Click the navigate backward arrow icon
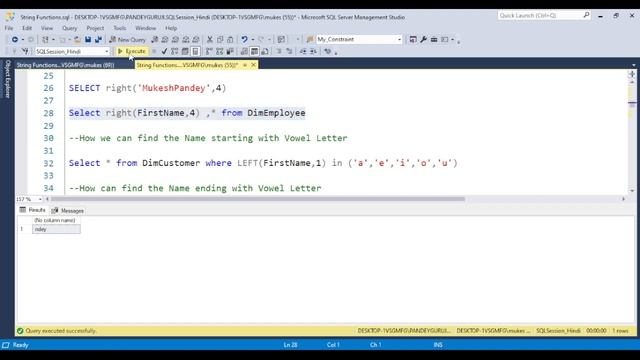The height and width of the screenshot is (360, 640). (15, 40)
